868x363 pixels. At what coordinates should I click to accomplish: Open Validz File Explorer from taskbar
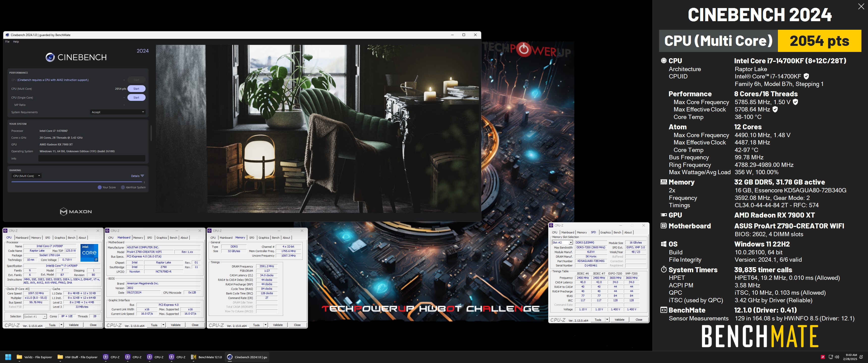pyautogui.click(x=34, y=357)
